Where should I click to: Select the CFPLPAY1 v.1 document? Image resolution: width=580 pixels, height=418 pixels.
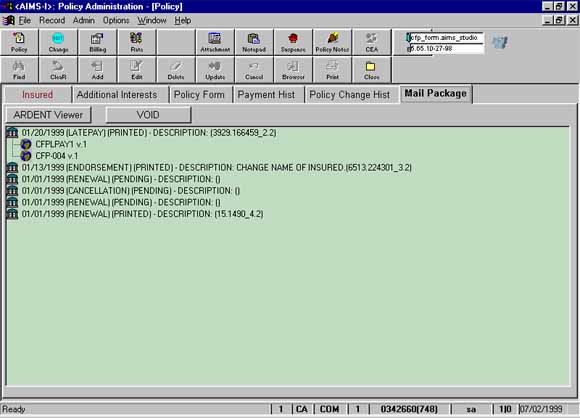(61, 144)
